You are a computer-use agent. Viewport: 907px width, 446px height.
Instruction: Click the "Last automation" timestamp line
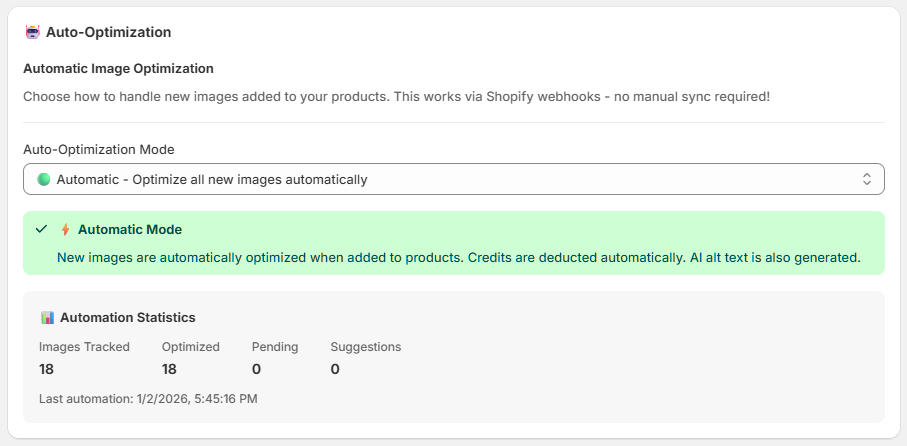tap(148, 399)
